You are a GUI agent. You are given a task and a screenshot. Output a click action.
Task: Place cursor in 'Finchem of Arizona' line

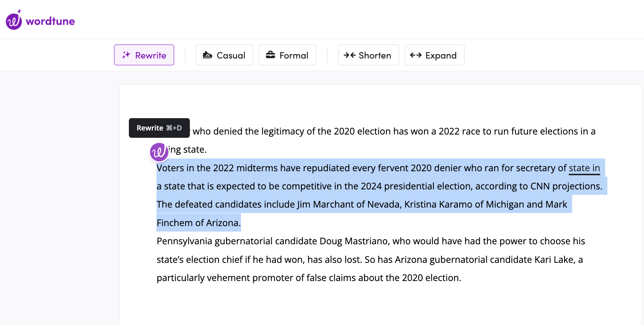[x=199, y=223]
